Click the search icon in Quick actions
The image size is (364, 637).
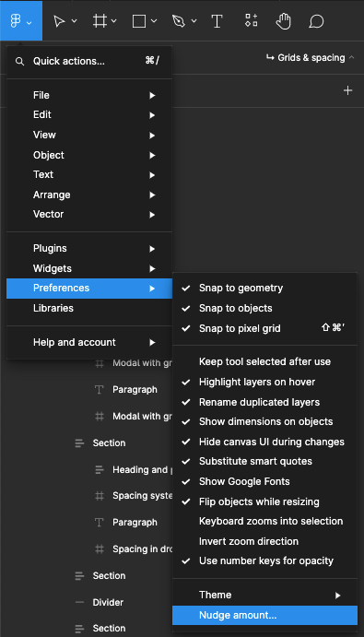tap(19, 62)
